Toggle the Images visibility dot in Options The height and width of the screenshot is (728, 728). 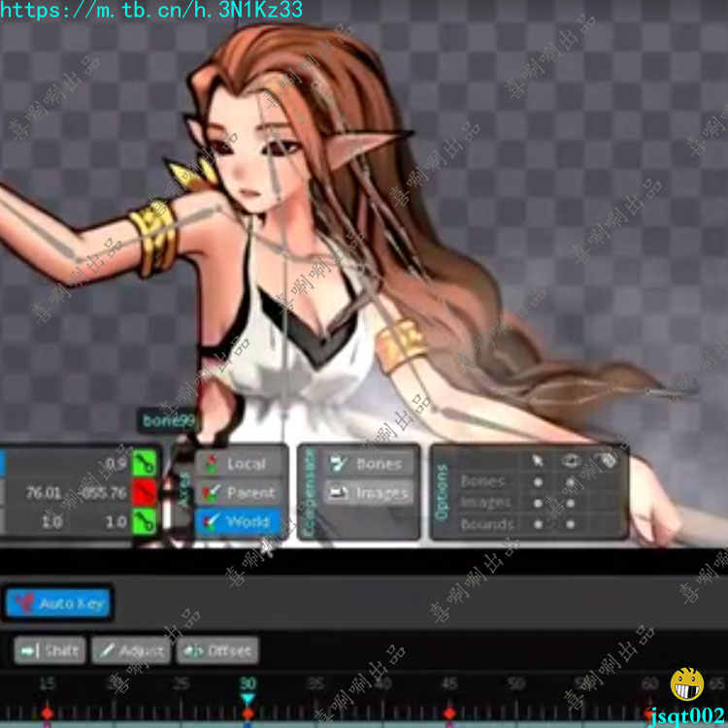point(570,503)
